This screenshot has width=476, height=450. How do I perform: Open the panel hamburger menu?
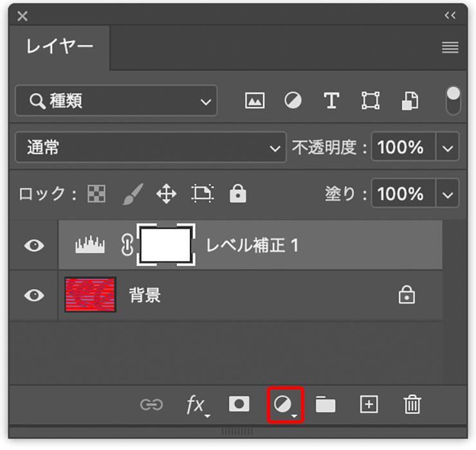[450, 48]
